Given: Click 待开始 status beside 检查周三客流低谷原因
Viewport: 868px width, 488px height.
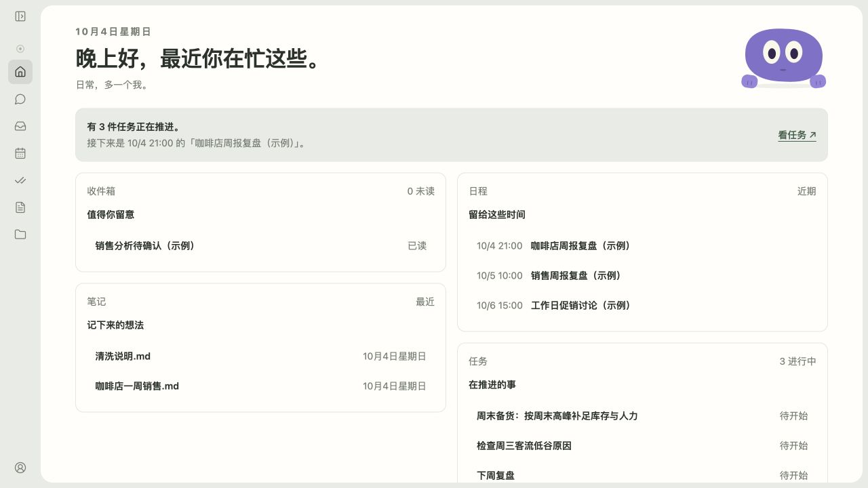Looking at the screenshot, I should pyautogui.click(x=794, y=446).
